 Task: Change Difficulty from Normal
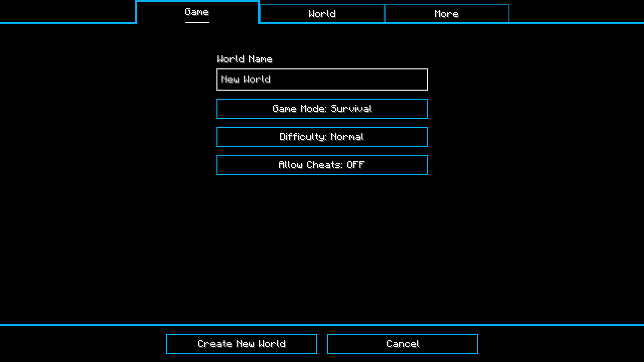click(322, 137)
